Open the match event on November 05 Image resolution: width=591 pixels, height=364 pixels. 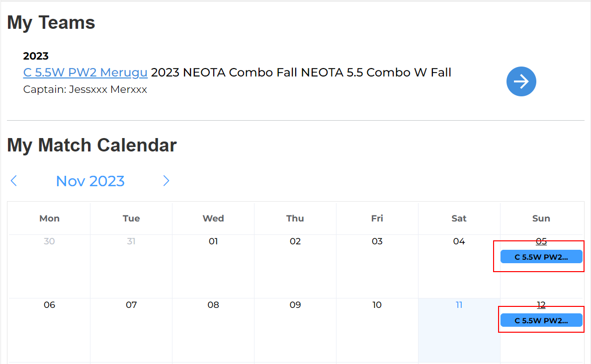541,257
